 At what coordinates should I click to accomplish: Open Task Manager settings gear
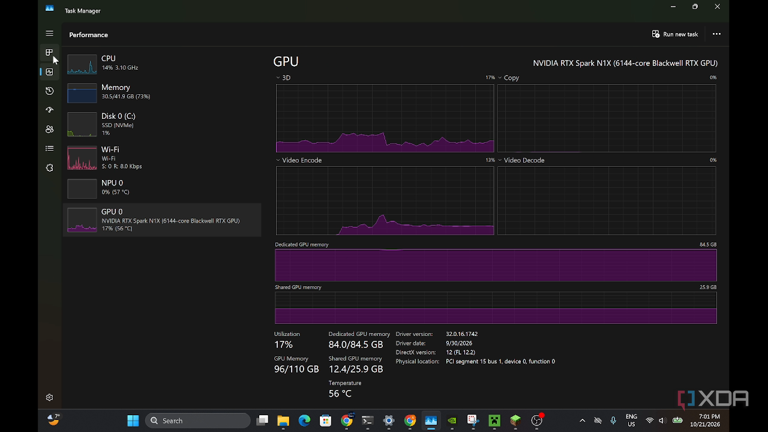pyautogui.click(x=49, y=397)
